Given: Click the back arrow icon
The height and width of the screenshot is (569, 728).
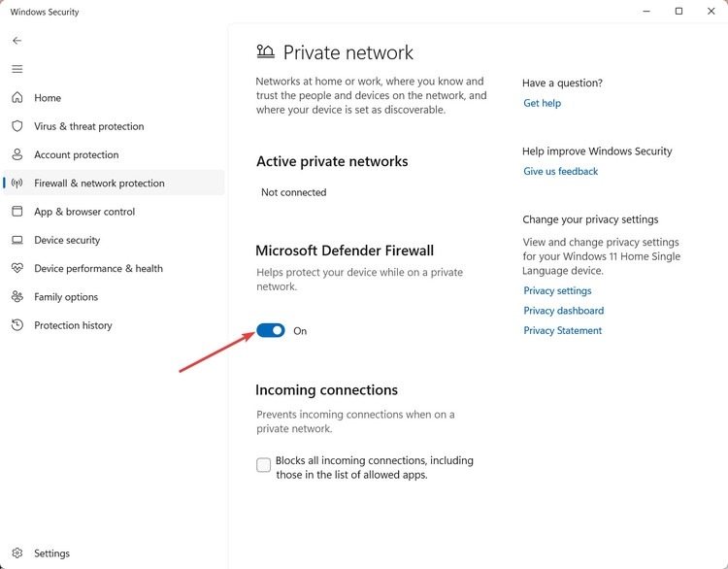Looking at the screenshot, I should coord(17,41).
